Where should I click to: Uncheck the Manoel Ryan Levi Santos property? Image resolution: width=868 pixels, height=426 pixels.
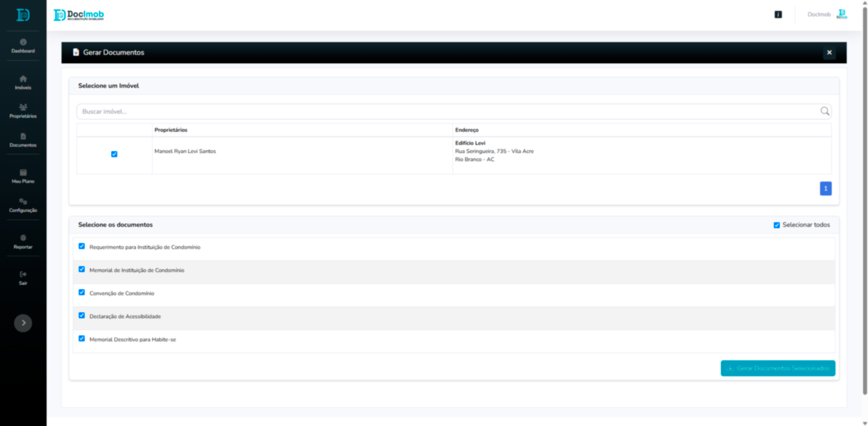click(114, 154)
